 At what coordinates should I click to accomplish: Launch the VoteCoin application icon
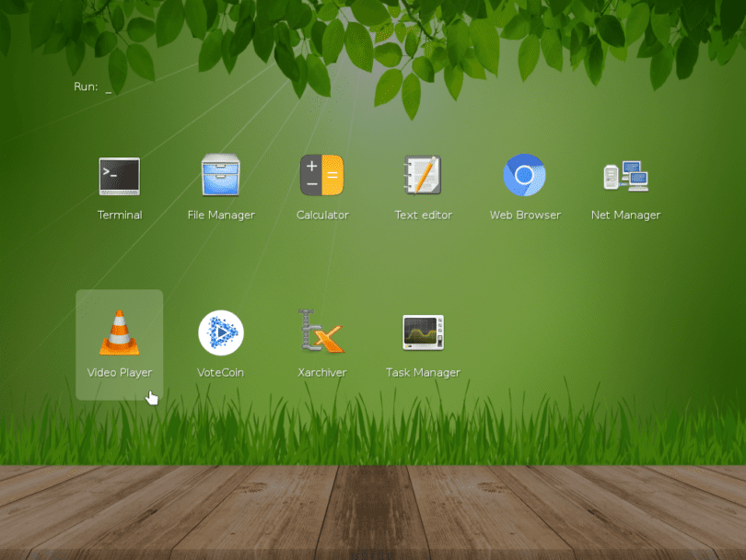click(x=220, y=333)
